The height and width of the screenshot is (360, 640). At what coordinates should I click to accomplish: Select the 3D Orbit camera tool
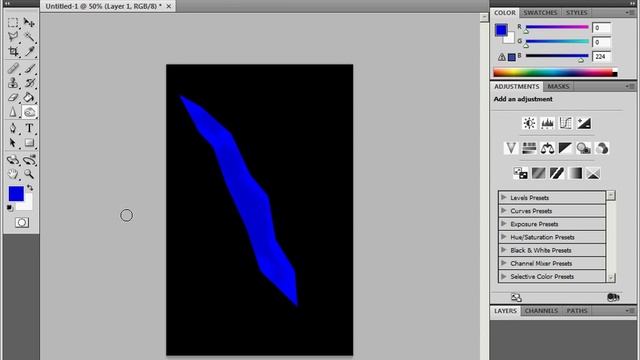(29, 160)
